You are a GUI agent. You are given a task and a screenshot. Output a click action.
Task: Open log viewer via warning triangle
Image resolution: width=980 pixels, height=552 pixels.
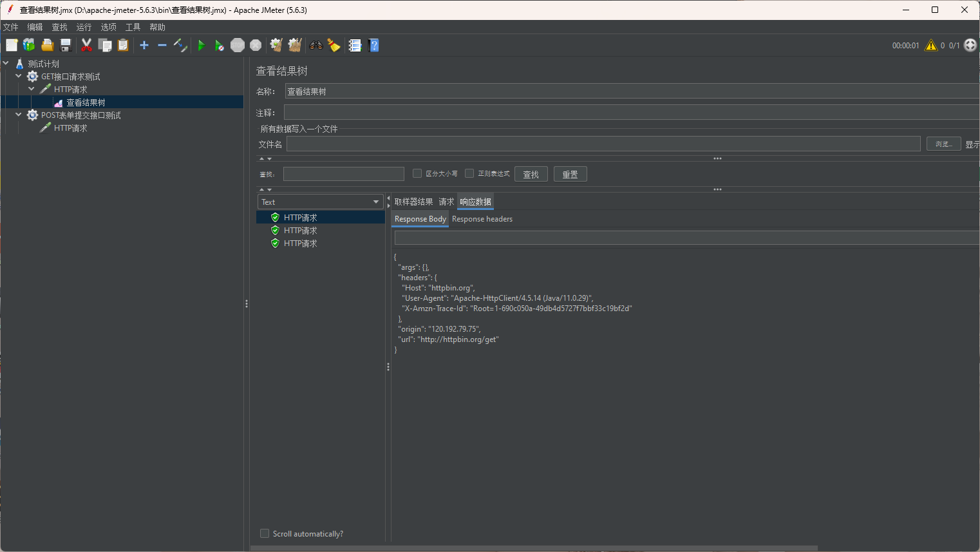[x=931, y=45]
